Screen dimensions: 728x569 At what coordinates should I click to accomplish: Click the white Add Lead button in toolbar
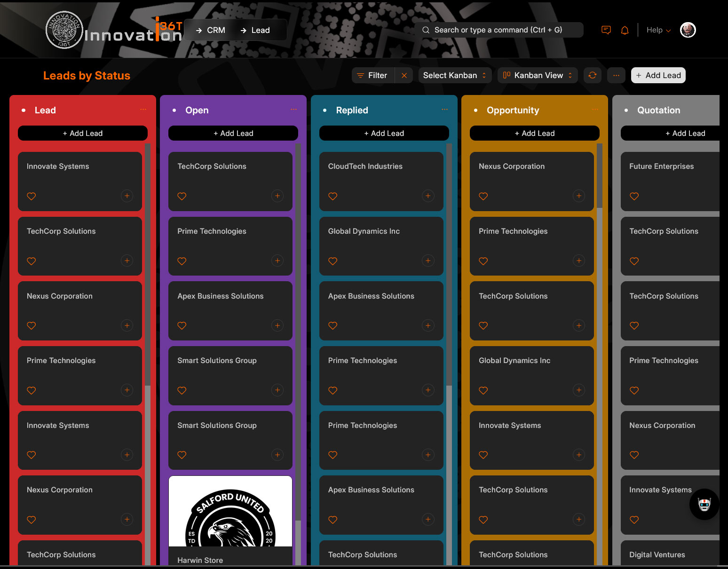coord(658,75)
